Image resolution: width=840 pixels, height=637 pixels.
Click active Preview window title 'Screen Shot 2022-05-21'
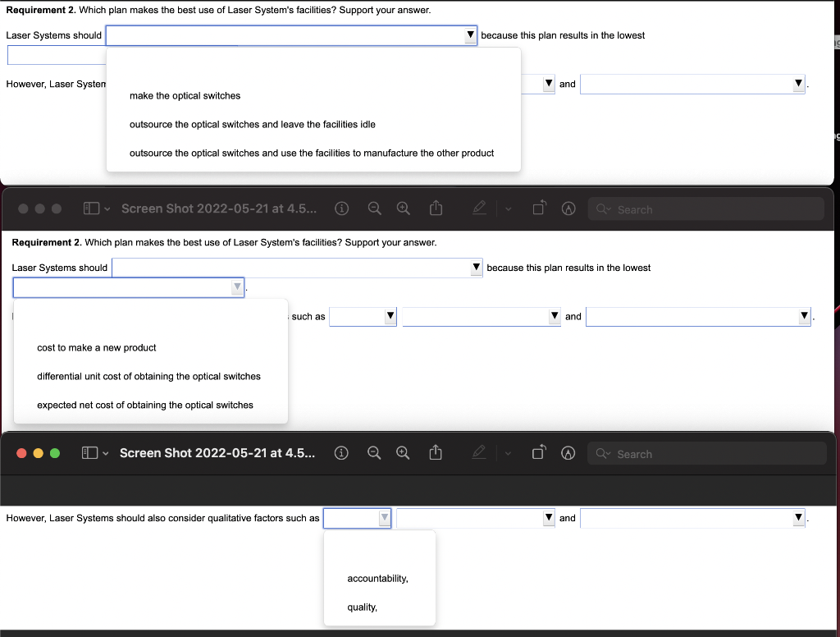[x=217, y=453]
